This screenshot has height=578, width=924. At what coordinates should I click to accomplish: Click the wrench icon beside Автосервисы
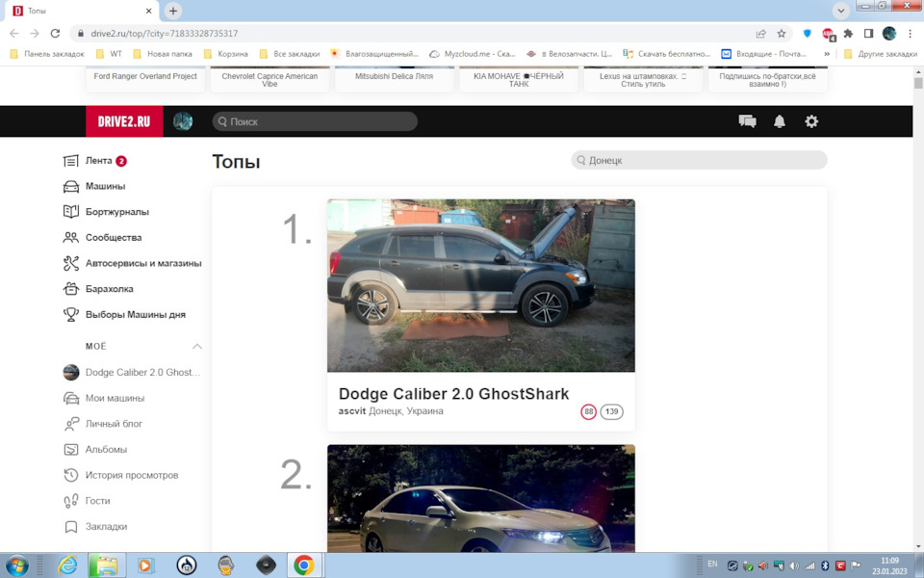pos(70,263)
